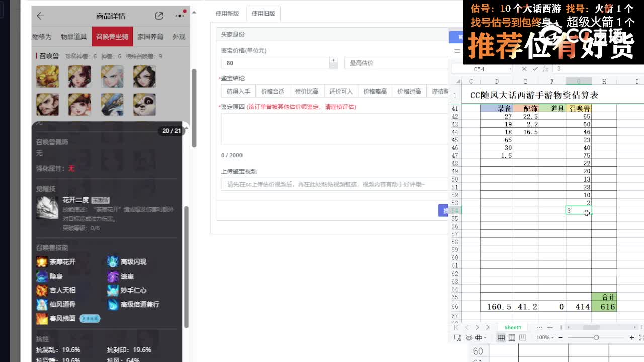Image resolution: width=644 pixels, height=362 pixels.
Task: Open the name box dropdown showing C54
Action: pos(511,69)
